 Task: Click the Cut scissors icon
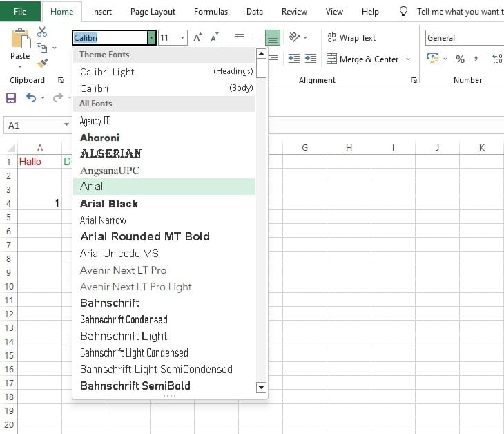tap(42, 32)
